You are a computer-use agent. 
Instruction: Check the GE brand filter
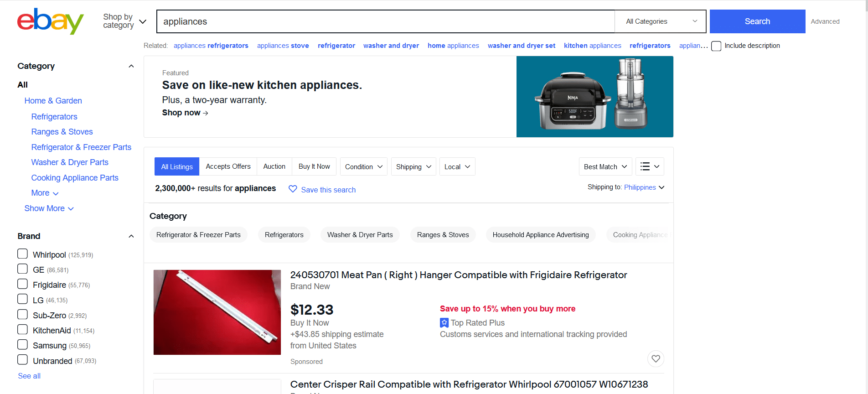point(22,269)
